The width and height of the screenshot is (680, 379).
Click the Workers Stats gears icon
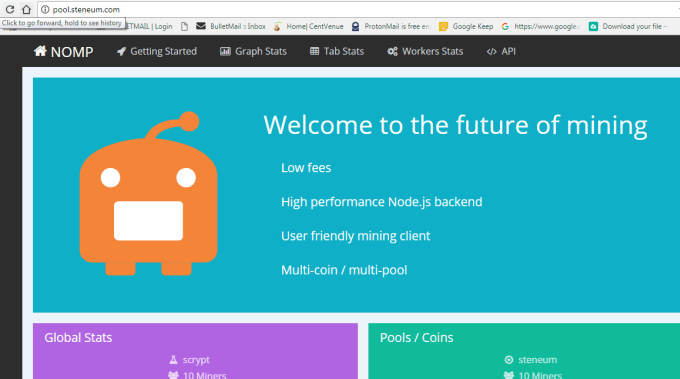[x=392, y=51]
